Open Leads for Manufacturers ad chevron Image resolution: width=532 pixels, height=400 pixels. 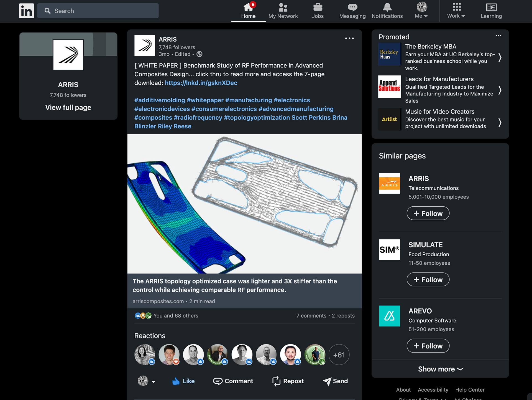point(500,90)
